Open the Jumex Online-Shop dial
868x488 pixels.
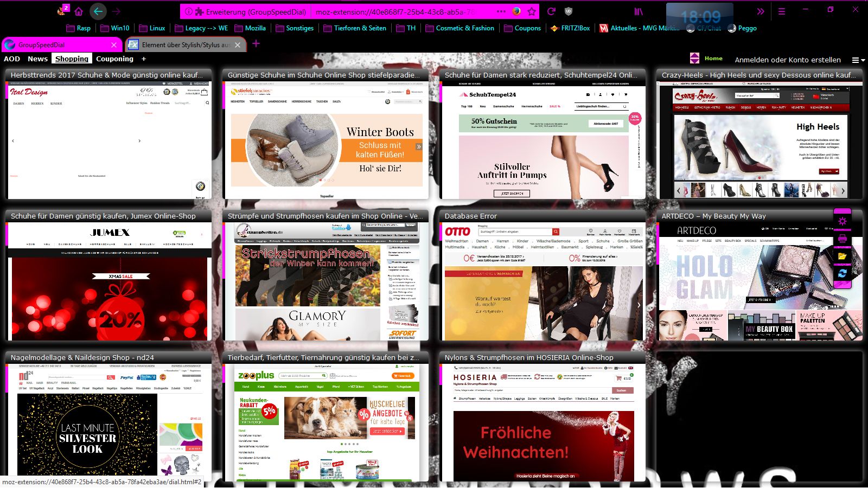(108, 275)
